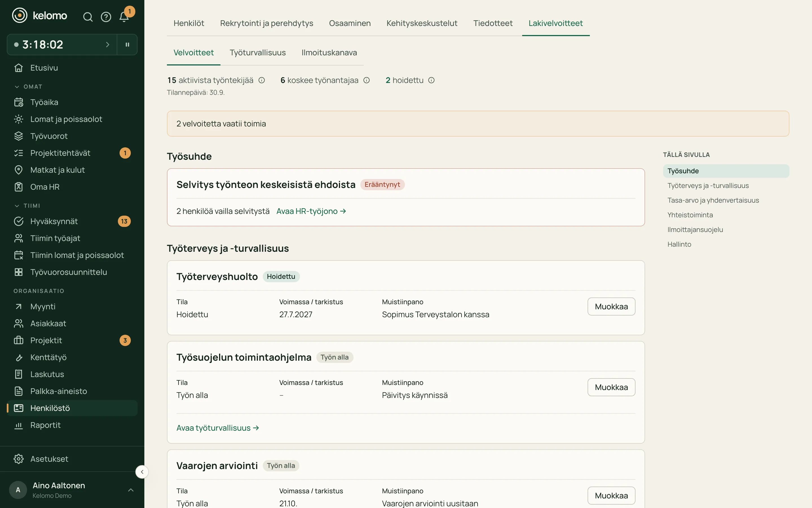Viewport: 812px width, 508px height.
Task: Open Lomat ja poissaolot
Action: 72,119
